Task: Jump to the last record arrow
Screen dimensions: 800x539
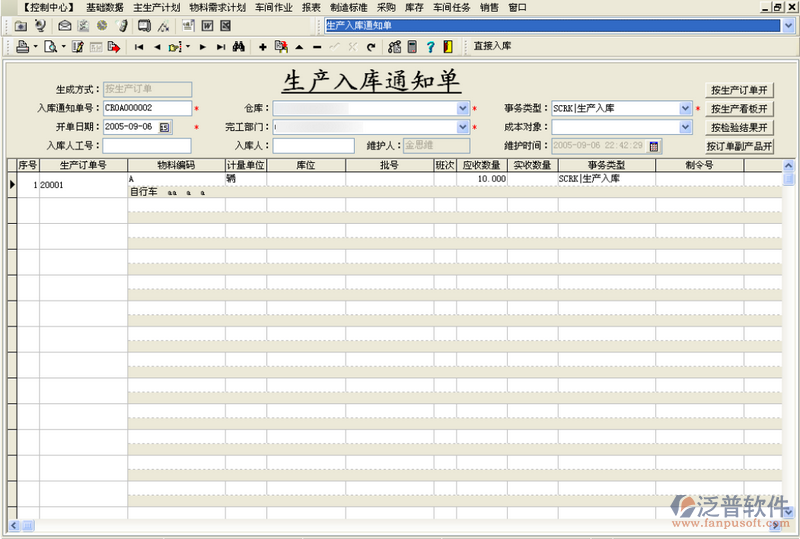Action: point(220,46)
